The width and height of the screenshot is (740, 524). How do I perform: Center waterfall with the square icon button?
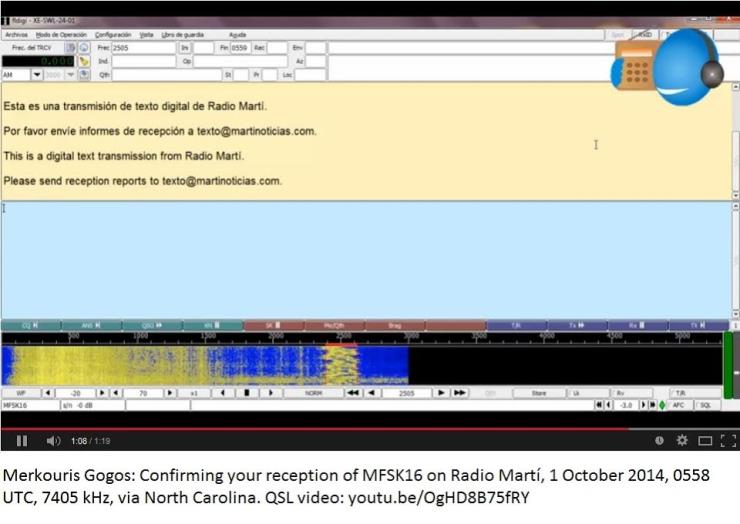(x=247, y=393)
